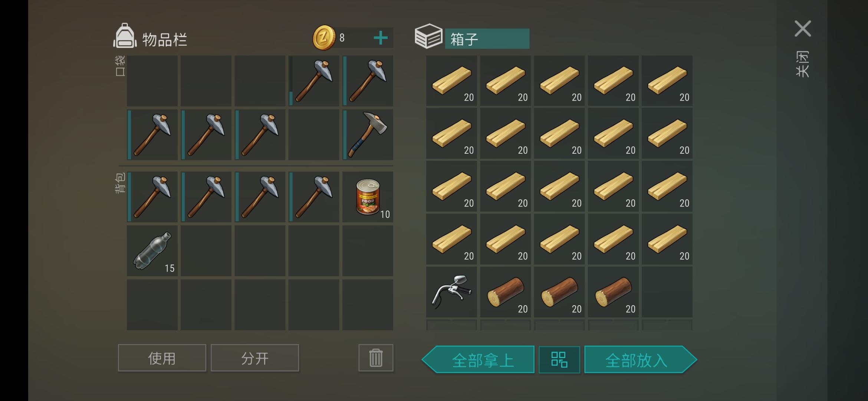The image size is (868, 401).
Task: Select the worn pickaxe in pocket row
Action: 314,81
